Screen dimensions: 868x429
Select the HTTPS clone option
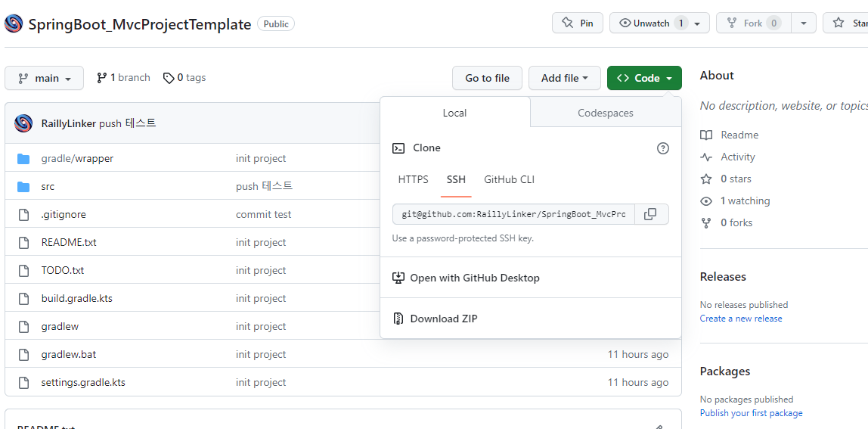click(413, 179)
